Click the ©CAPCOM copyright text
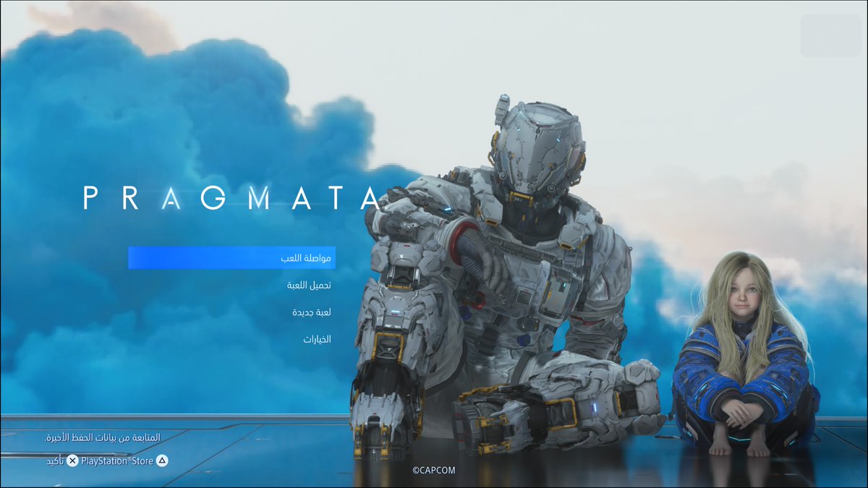Viewport: 868px width, 488px height. 434,470
